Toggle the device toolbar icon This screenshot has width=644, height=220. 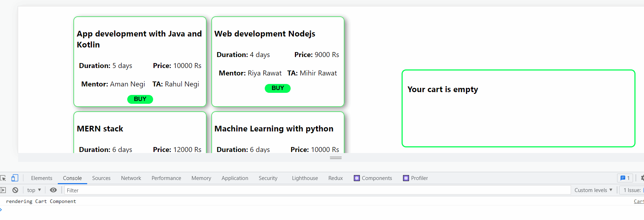[15, 178]
